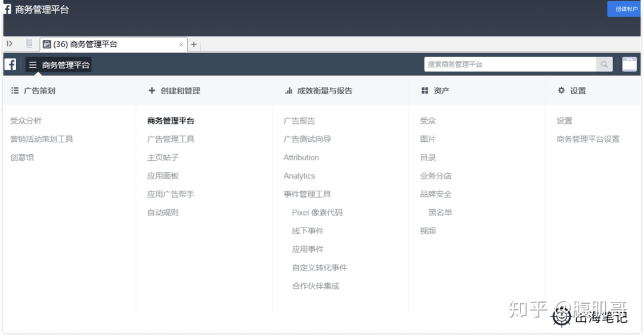Open 广告测试向导

(307, 139)
